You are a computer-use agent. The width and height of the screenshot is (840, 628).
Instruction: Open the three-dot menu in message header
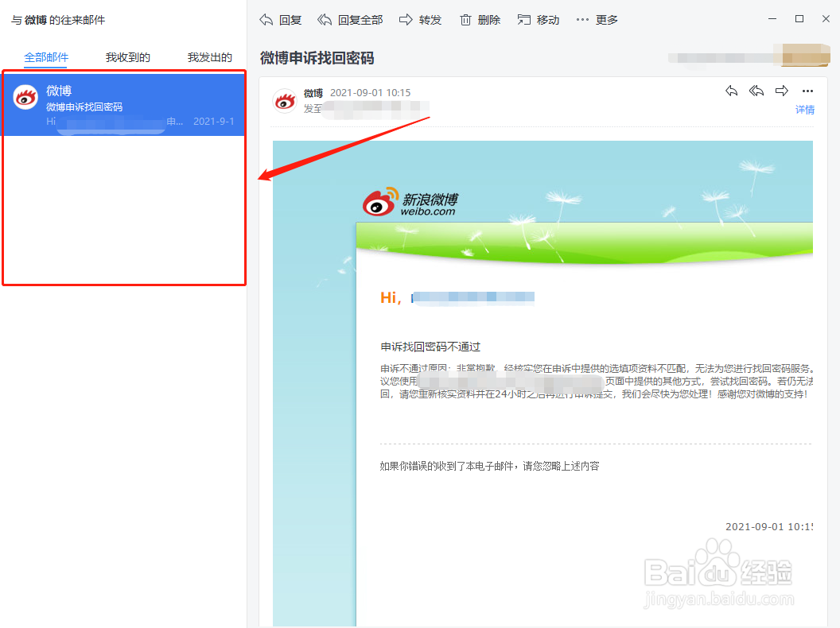(x=807, y=91)
